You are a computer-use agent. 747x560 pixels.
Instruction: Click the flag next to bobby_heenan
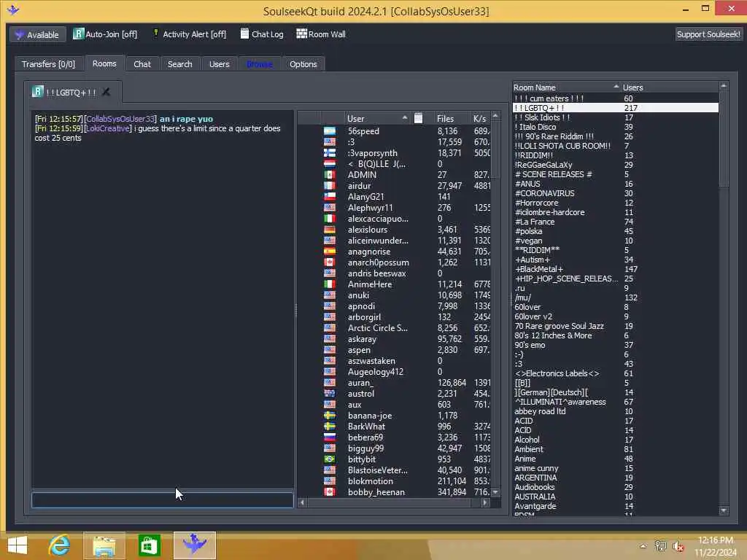point(330,492)
